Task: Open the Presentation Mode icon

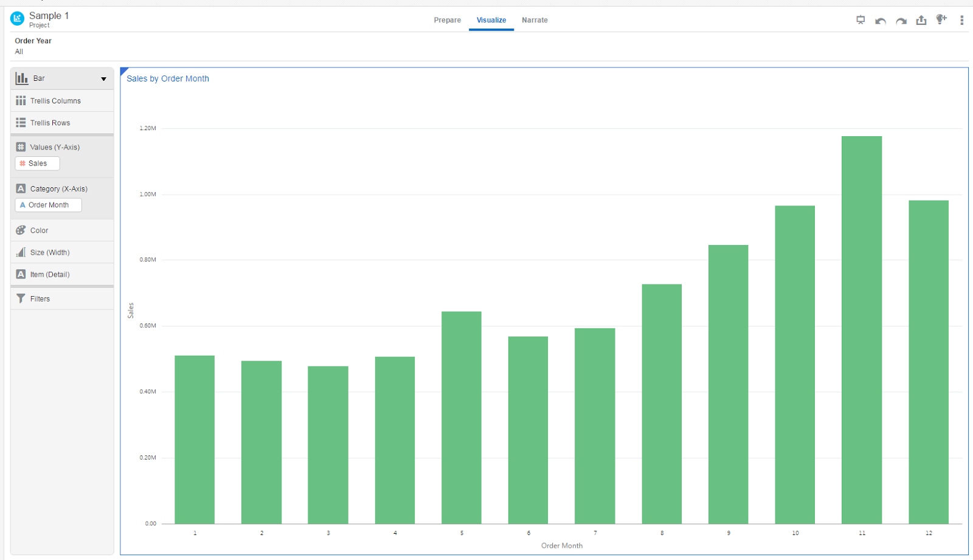Action: click(860, 20)
